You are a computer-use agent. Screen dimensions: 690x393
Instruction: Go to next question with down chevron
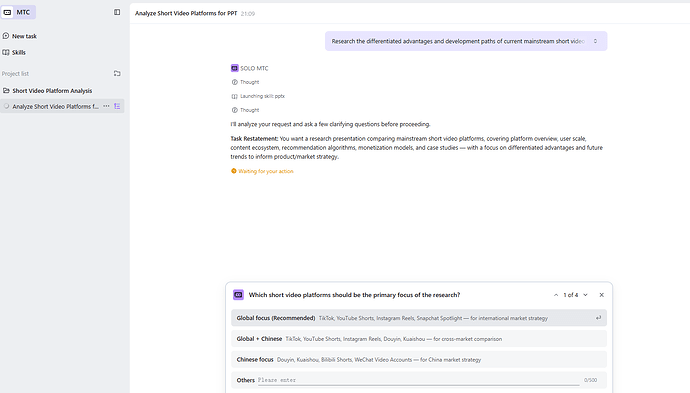(x=585, y=295)
